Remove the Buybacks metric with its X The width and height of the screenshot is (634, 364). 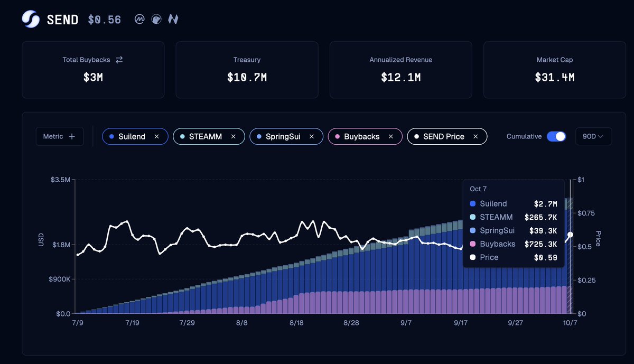tap(391, 136)
